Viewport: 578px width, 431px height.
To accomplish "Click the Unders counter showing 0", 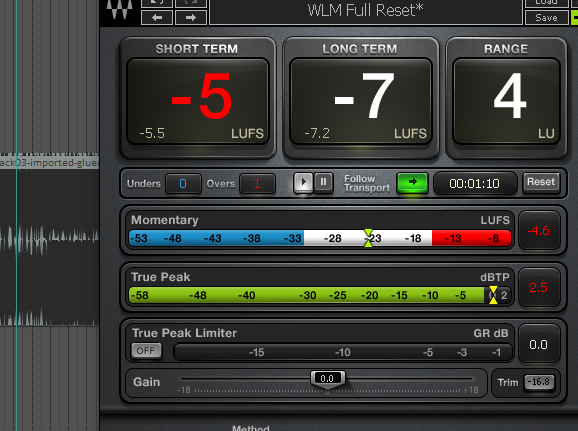I will tap(183, 183).
